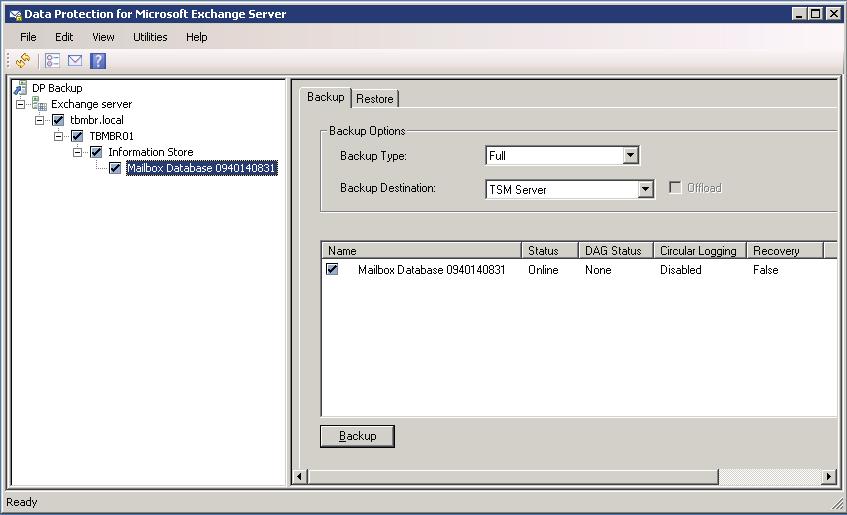Uncheck TBMBR01 tree checkbox
Screen dimensions: 847x515
77,136
